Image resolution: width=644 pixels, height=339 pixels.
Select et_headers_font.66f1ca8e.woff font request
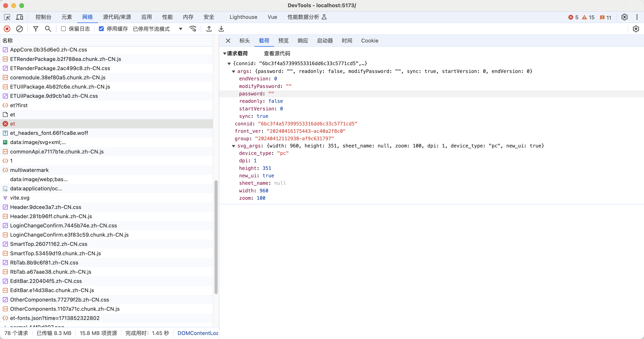click(x=107, y=133)
